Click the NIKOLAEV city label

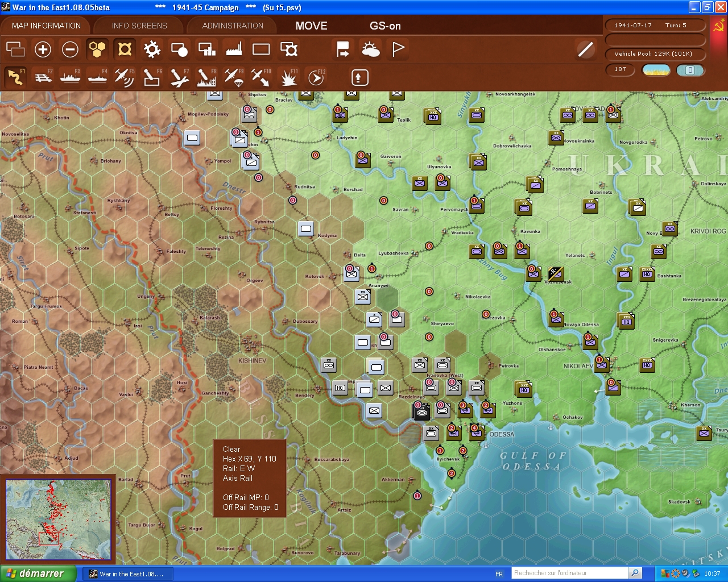(x=578, y=366)
